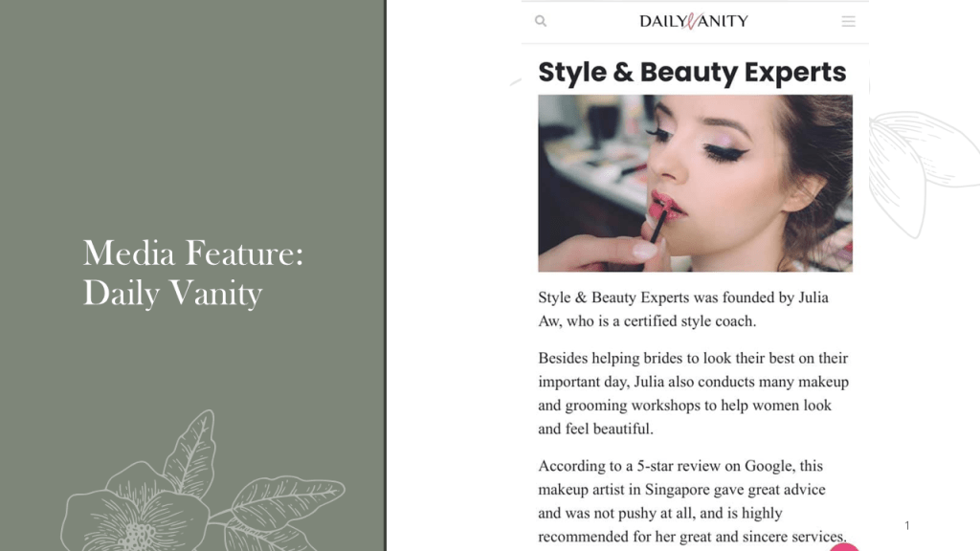Select the leaf sketch at right edge
The width and height of the screenshot is (980, 551).
(x=924, y=174)
